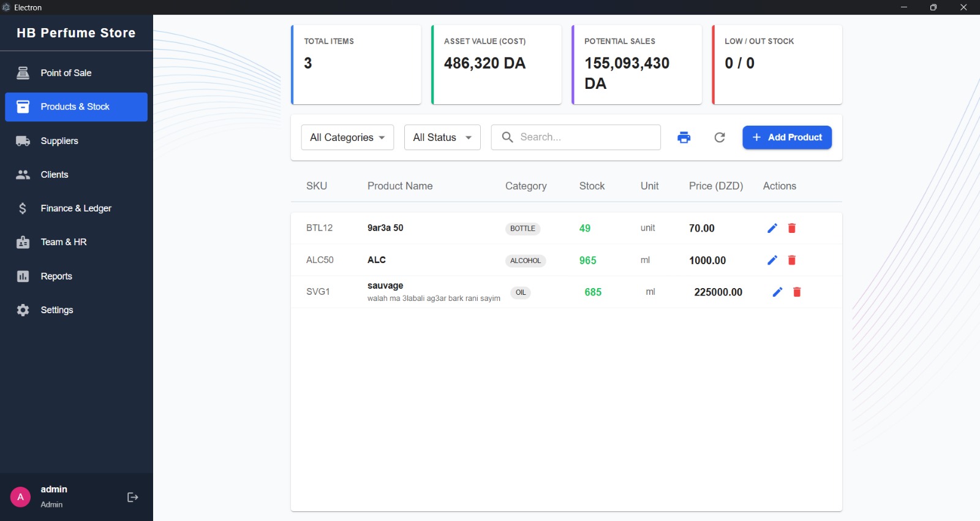Open Finance & Ledger section
This screenshot has height=521, width=980.
[76, 208]
